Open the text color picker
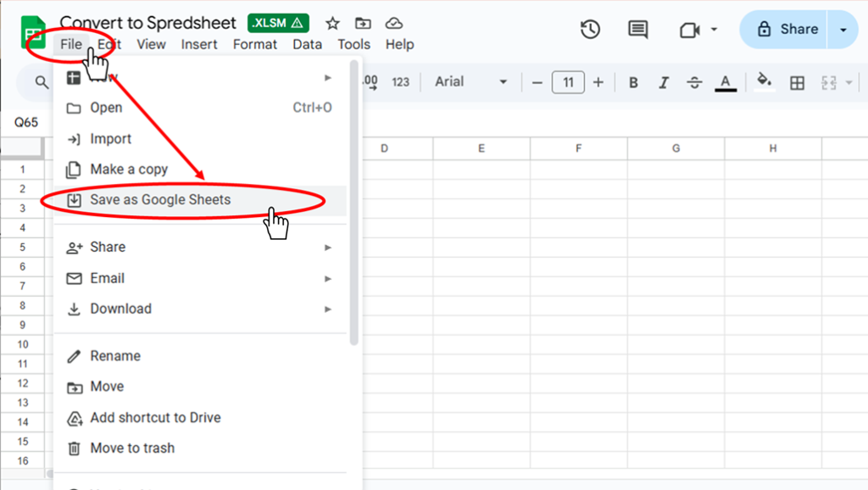Viewport: 868px width, 490px height. [725, 82]
